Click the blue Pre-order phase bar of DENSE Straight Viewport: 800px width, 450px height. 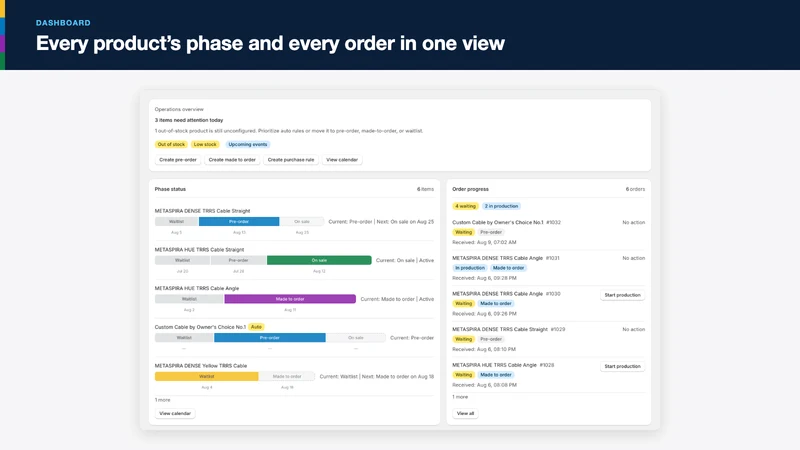tap(239, 221)
